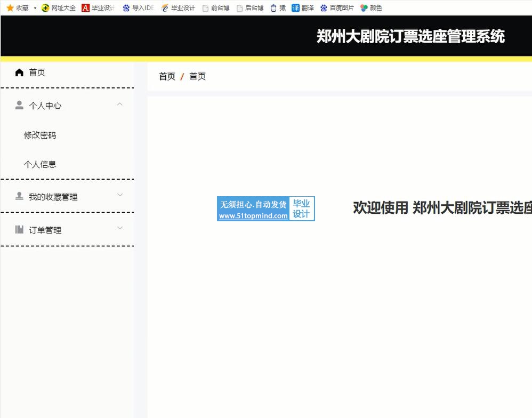Click the 订单管理 books icon

pos(19,229)
